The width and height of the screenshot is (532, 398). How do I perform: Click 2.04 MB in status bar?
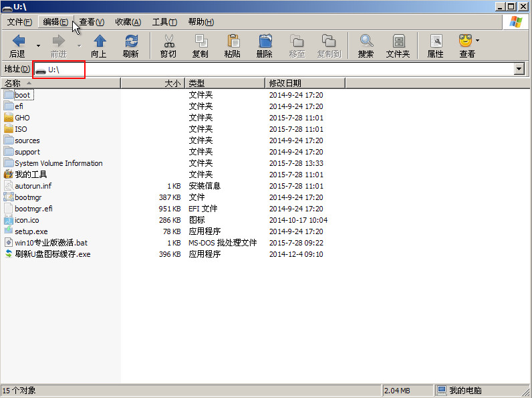tap(397, 391)
